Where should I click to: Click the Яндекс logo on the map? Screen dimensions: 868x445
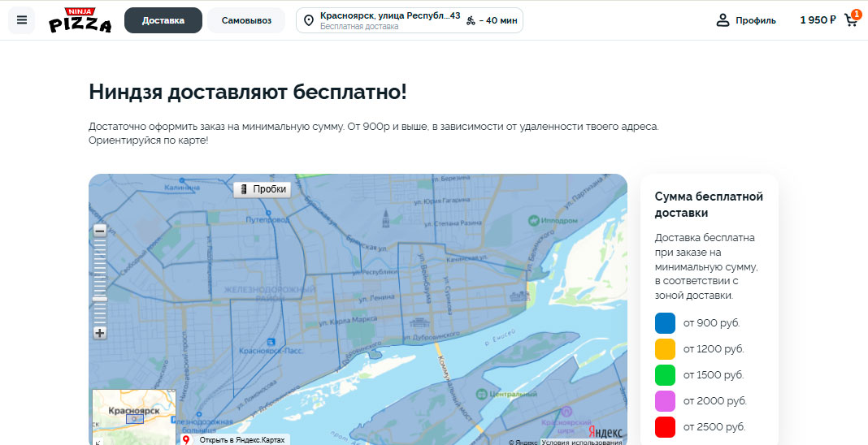click(605, 432)
